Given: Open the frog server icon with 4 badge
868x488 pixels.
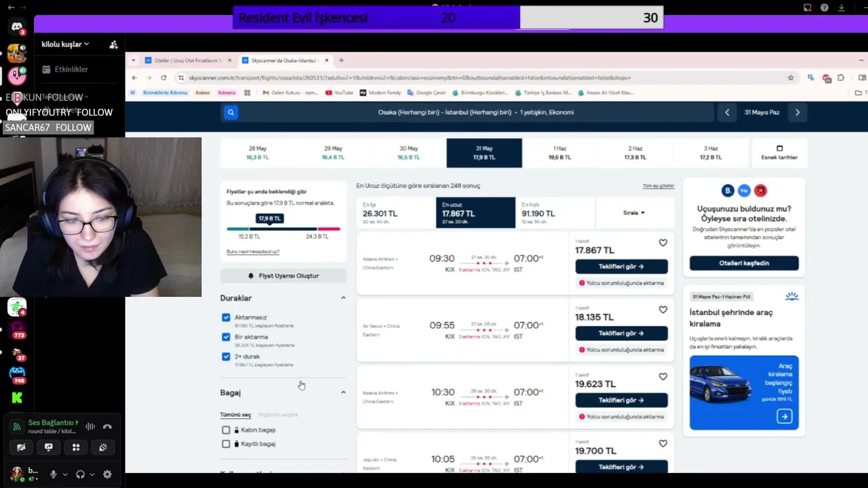Looking at the screenshot, I should point(17,306).
